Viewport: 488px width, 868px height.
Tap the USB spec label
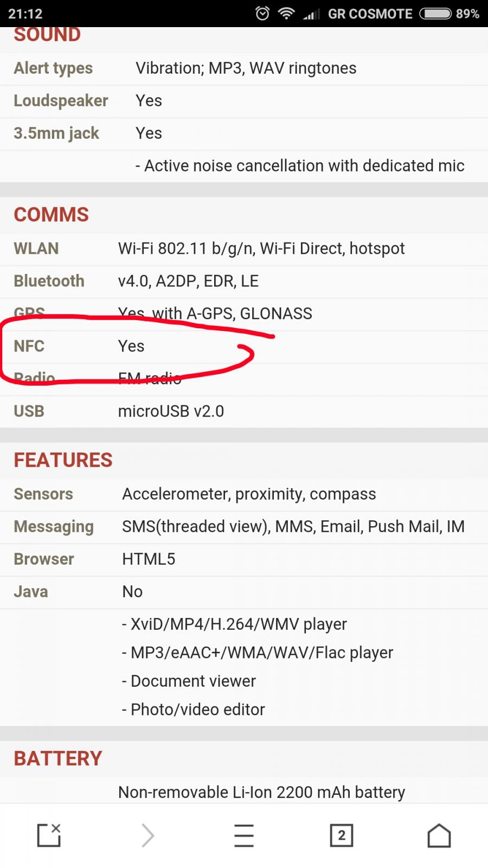(29, 411)
